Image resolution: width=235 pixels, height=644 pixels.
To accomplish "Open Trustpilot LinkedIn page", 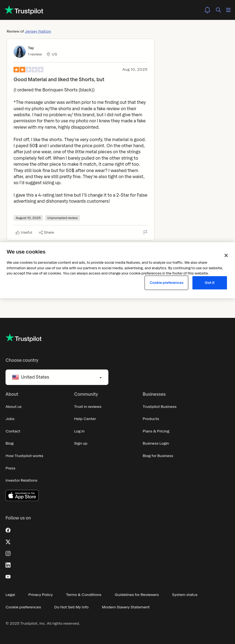I will (8, 565).
